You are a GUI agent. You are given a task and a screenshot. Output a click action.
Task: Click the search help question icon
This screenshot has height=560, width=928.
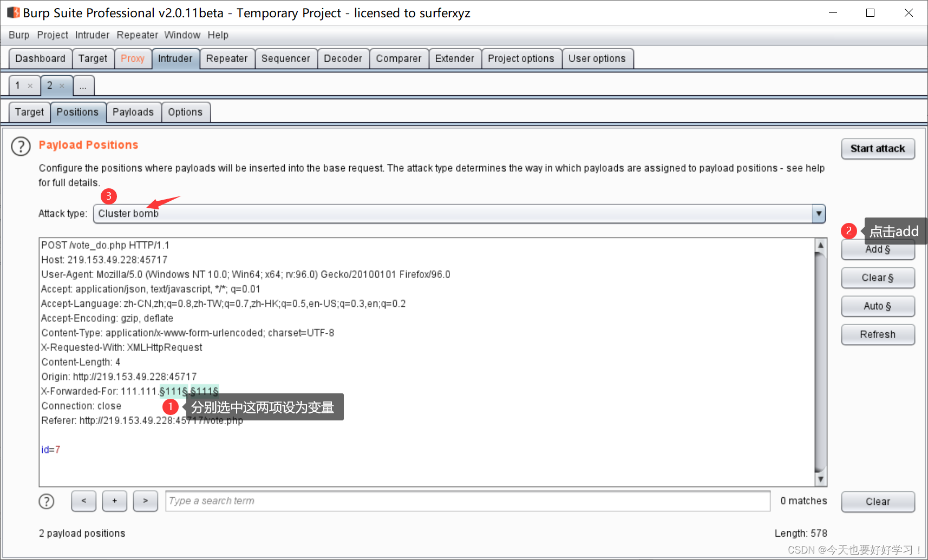pyautogui.click(x=47, y=502)
